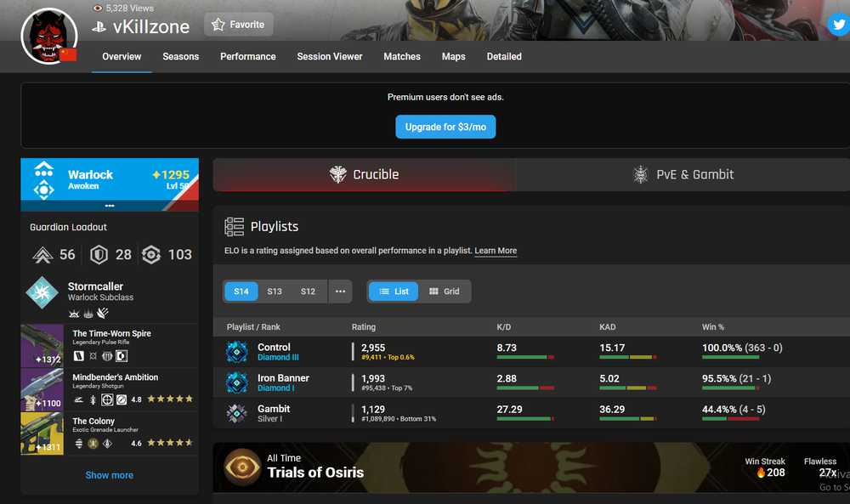Click the Gambit Silver rank emblem
Viewport: 850px width, 504px height.
(237, 414)
